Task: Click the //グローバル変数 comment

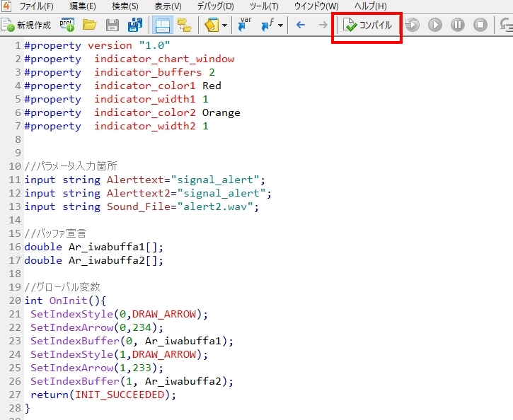Action: pos(62,287)
